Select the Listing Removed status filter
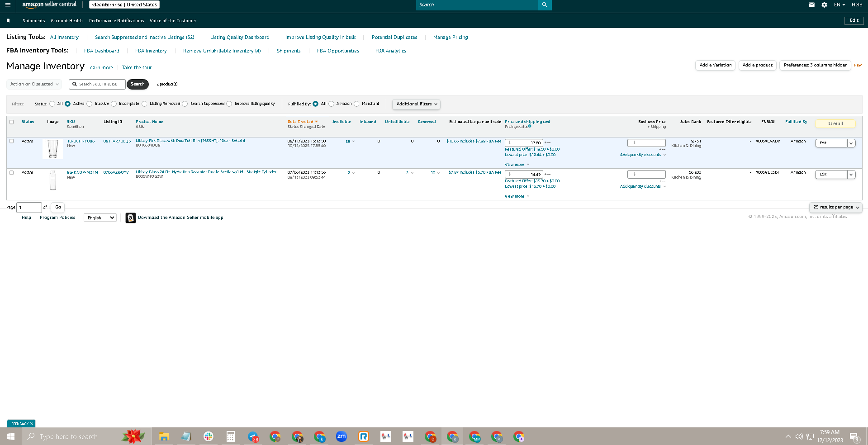This screenshot has height=445, width=868. (144, 104)
